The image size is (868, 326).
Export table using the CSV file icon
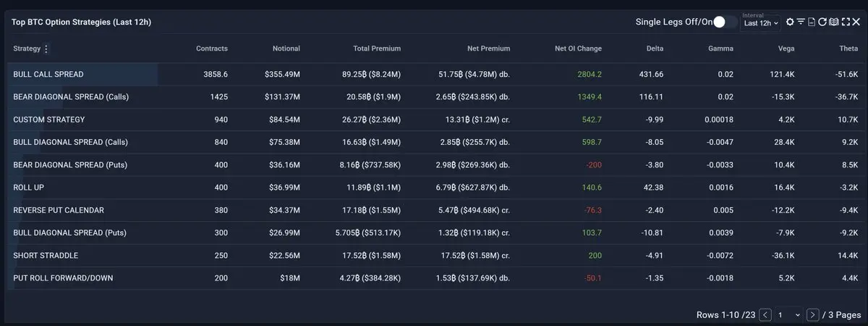812,22
